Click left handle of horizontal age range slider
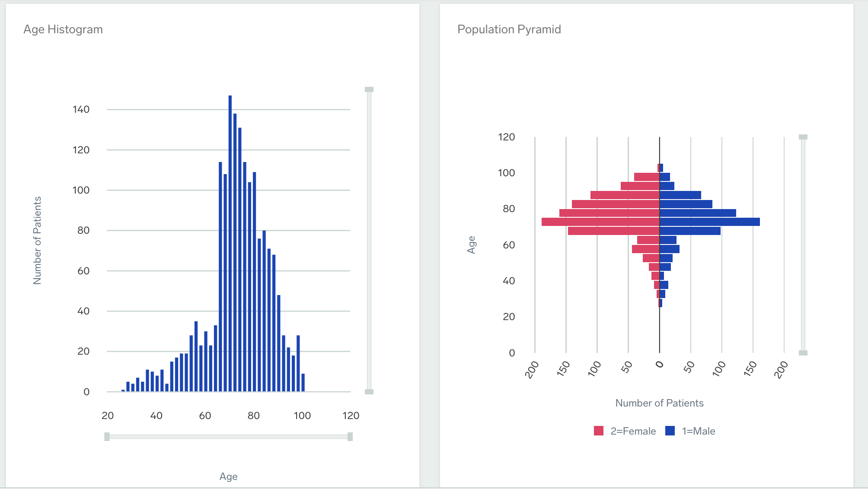The height and width of the screenshot is (489, 868). 107,436
